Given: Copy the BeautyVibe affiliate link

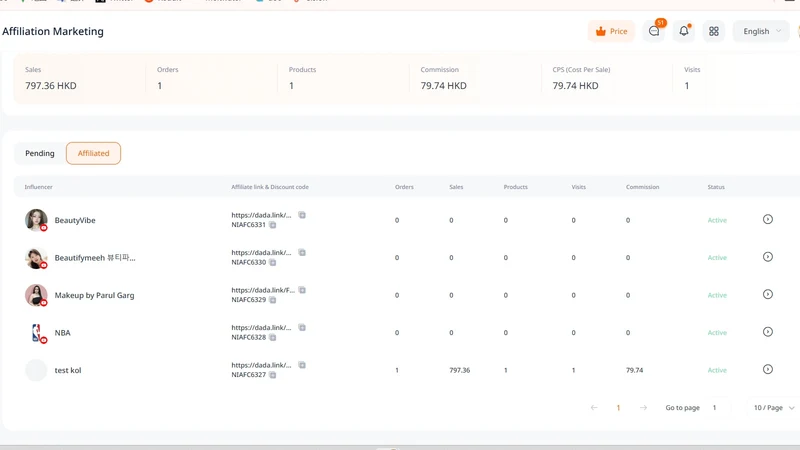Looking at the screenshot, I should pos(302,215).
